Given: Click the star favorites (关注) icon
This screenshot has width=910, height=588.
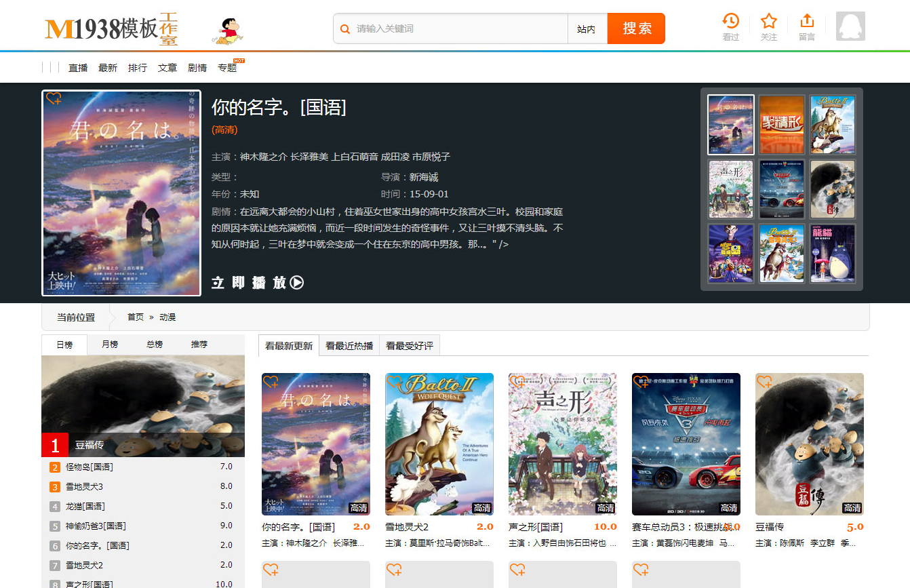Looking at the screenshot, I should (x=768, y=27).
